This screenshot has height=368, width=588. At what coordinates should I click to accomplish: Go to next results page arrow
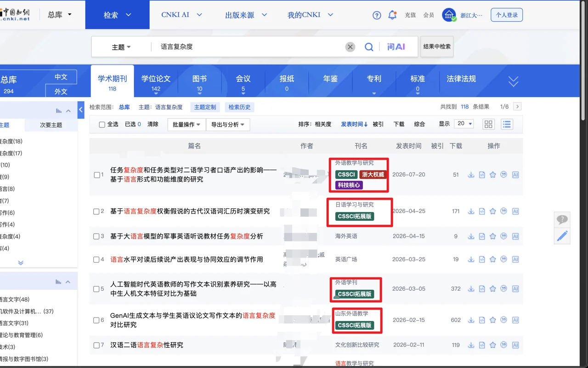pyautogui.click(x=517, y=107)
